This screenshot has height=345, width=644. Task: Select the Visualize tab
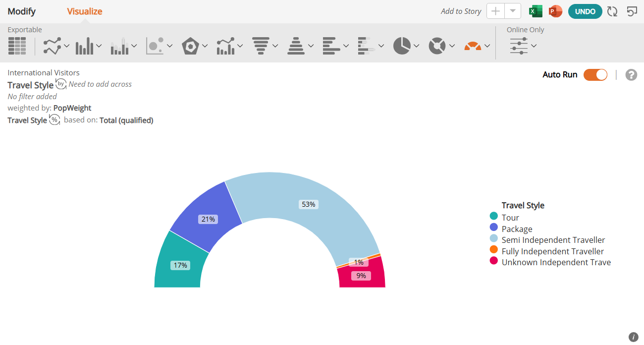point(85,11)
